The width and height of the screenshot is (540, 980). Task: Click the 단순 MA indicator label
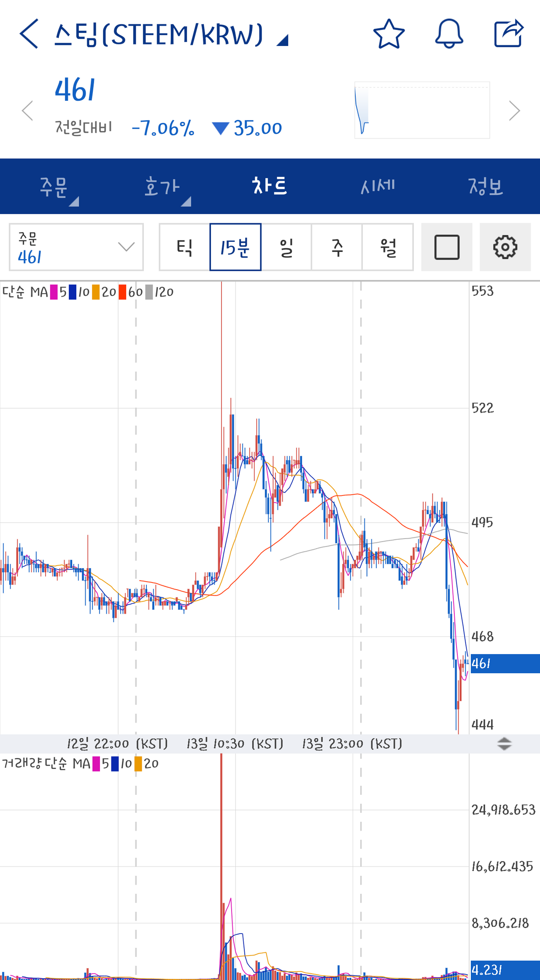coord(25,292)
